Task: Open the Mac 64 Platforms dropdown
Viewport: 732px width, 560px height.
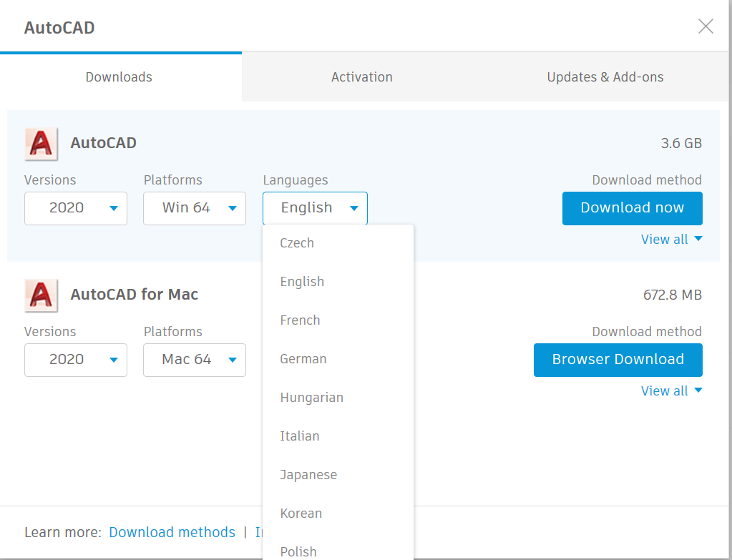Action: coord(194,360)
